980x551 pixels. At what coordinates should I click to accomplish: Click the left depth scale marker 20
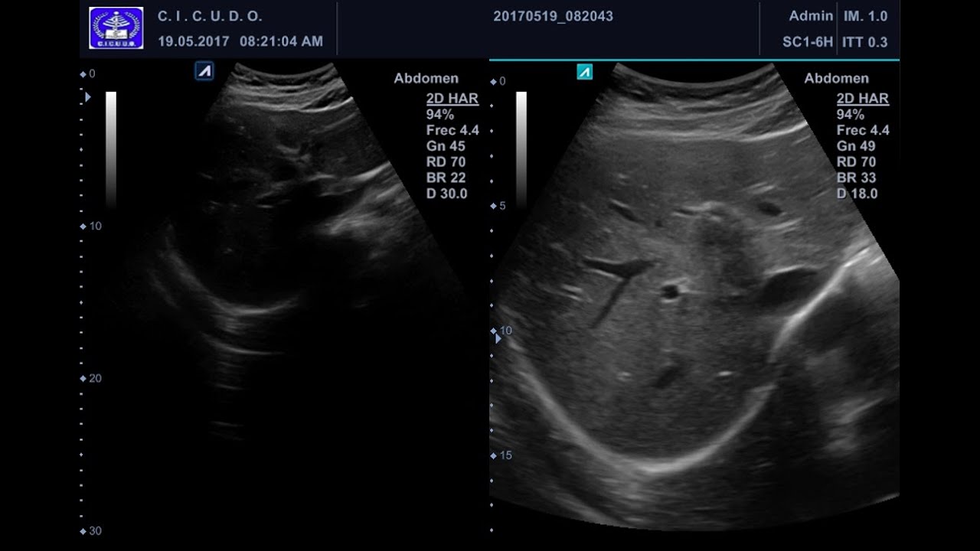(90, 379)
